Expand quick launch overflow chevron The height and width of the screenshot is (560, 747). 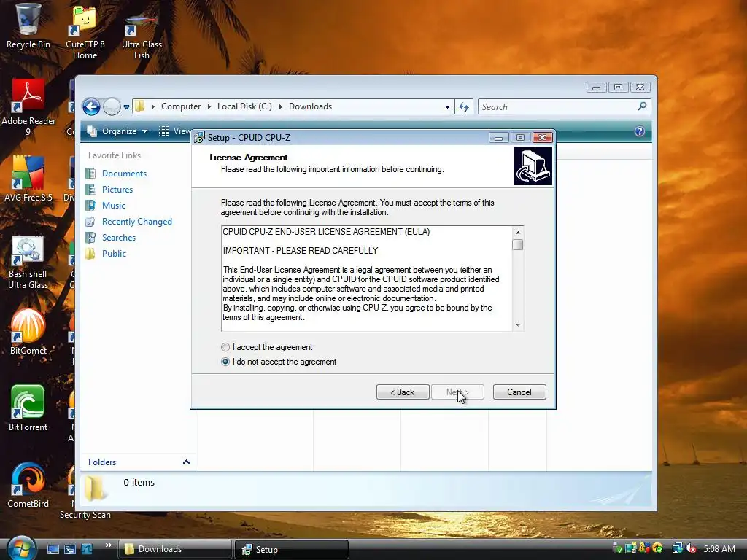click(108, 545)
